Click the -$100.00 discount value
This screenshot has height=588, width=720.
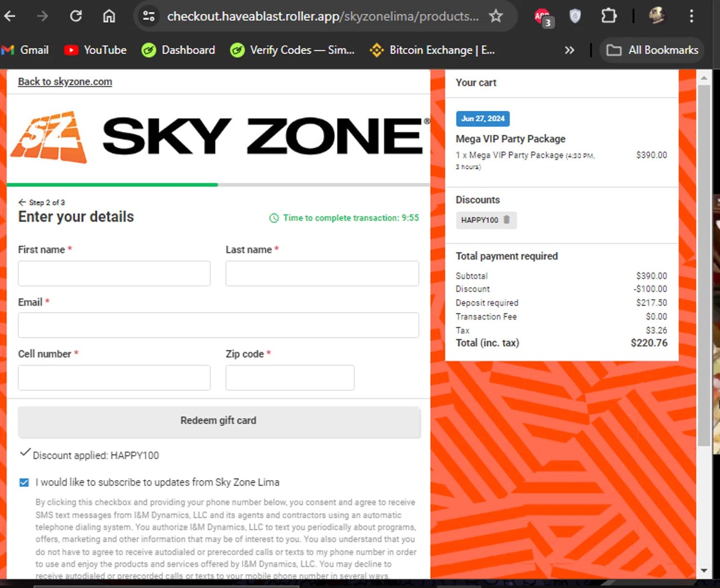pyautogui.click(x=650, y=289)
